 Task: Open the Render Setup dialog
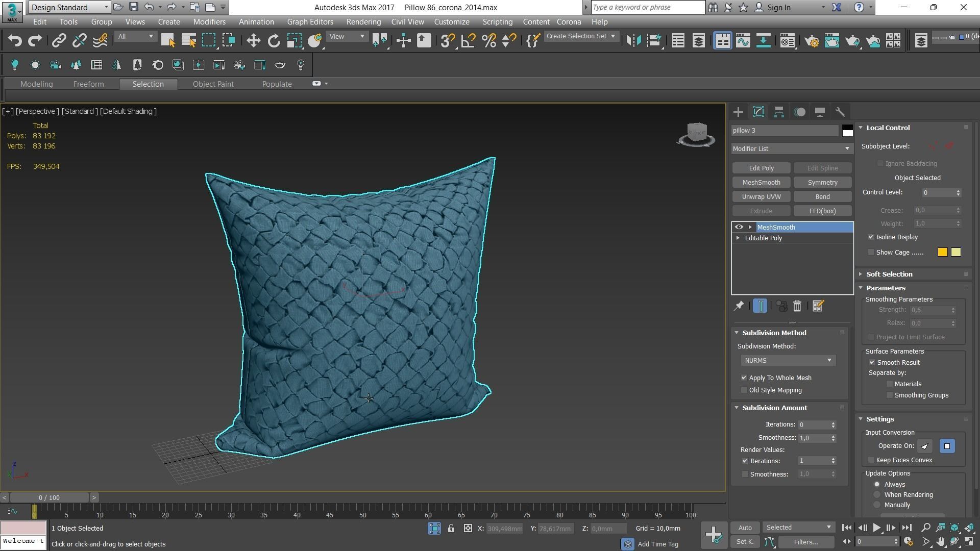(x=812, y=40)
